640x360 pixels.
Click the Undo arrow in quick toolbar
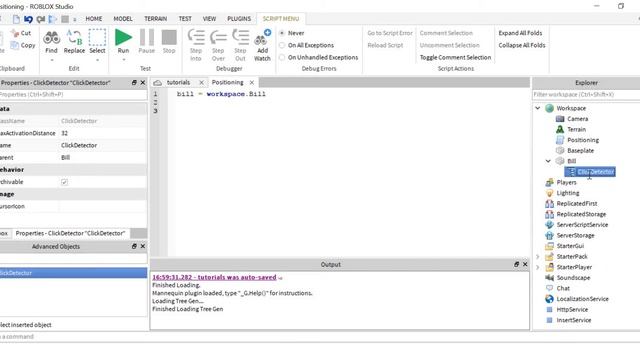(28, 19)
